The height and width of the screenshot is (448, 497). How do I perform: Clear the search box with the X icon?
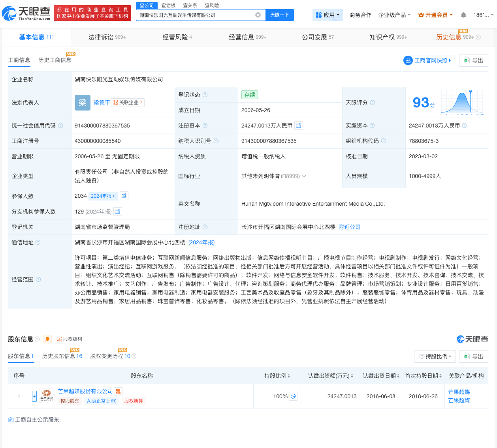pos(258,15)
